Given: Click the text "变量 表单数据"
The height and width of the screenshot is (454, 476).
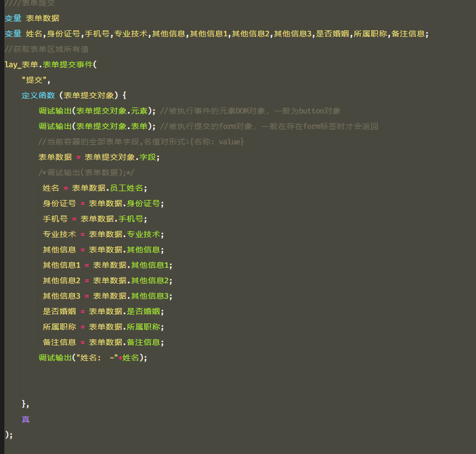Looking at the screenshot, I should pyautogui.click(x=32, y=18).
